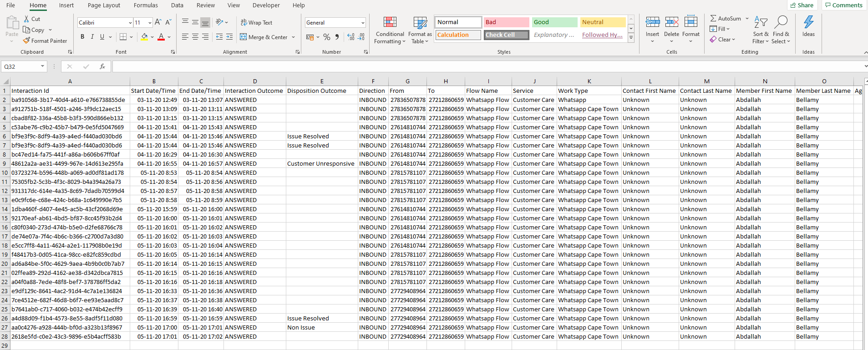Open the fill color dropdown arrow
The width and height of the screenshot is (868, 350).
coord(152,37)
